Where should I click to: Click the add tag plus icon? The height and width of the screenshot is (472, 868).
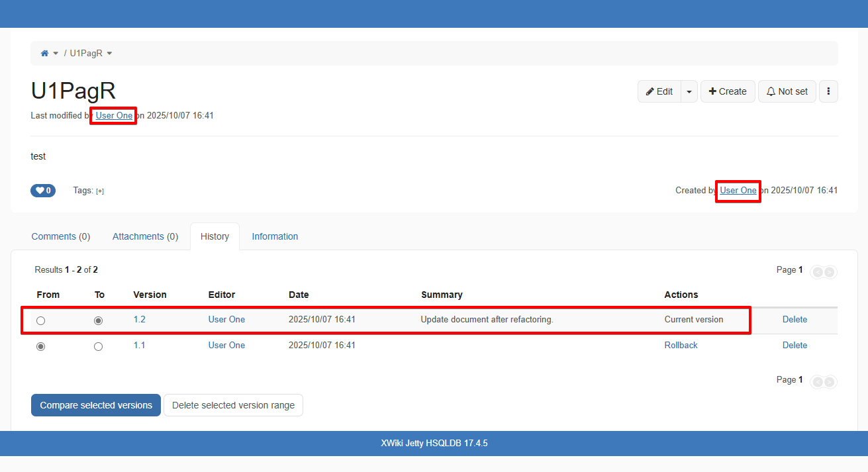100,191
